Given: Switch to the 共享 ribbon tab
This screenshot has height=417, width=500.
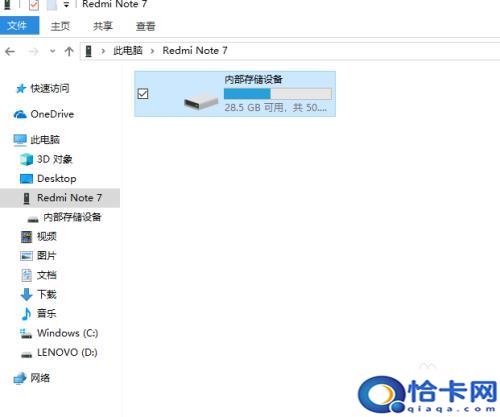Looking at the screenshot, I should point(103,26).
